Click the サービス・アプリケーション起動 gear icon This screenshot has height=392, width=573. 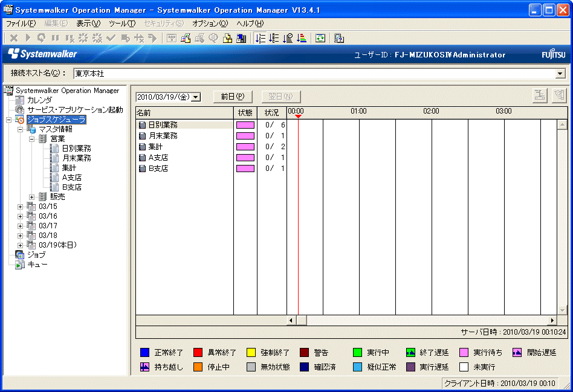[20, 110]
